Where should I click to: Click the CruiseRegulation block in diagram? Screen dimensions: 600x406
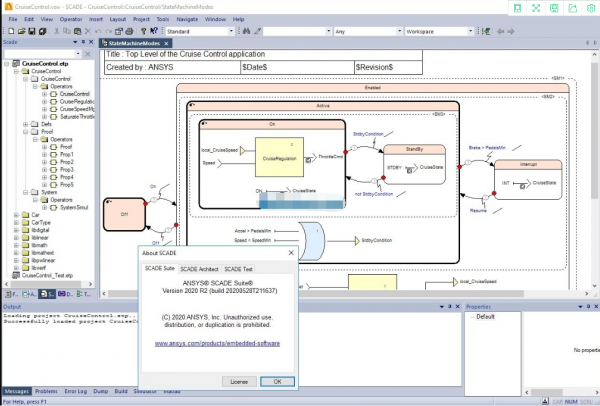tap(279, 157)
